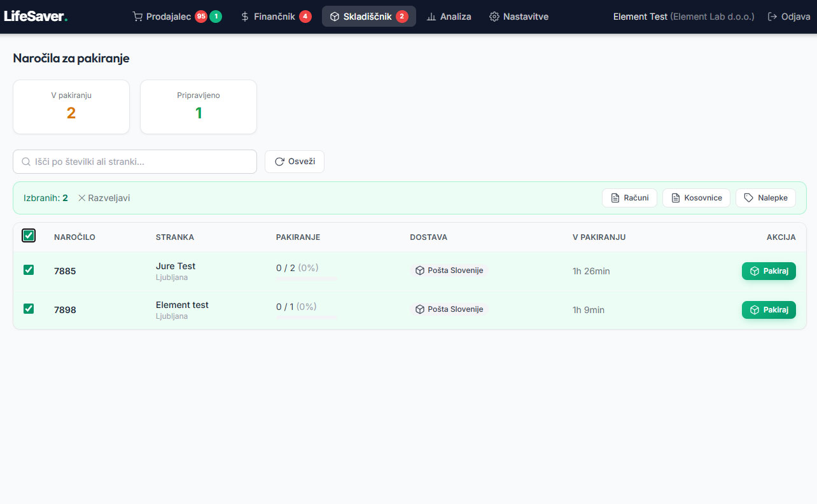Viewport: 817px width, 504px height.
Task: Open the Nastavitve tab
Action: [x=519, y=17]
